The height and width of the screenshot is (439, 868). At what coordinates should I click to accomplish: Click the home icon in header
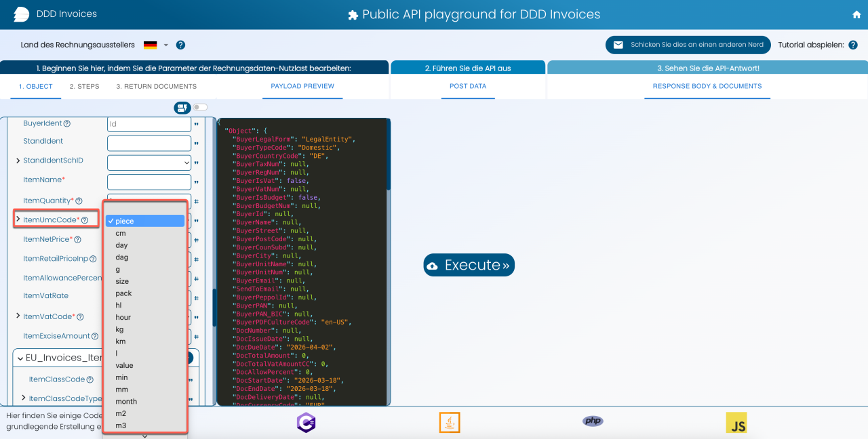(x=856, y=15)
